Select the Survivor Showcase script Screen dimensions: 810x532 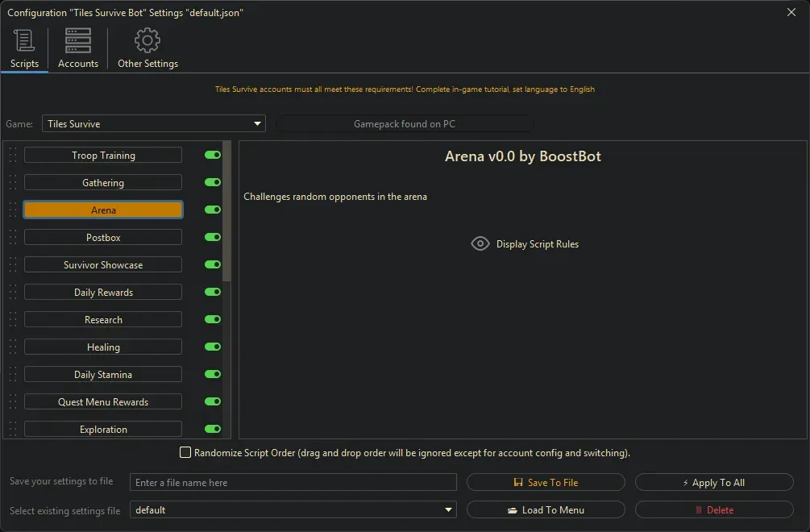pos(103,265)
